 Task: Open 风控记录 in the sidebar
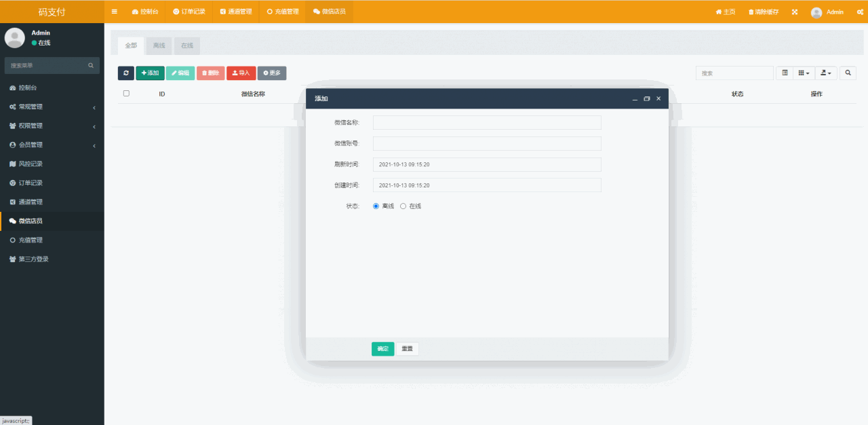tap(31, 164)
